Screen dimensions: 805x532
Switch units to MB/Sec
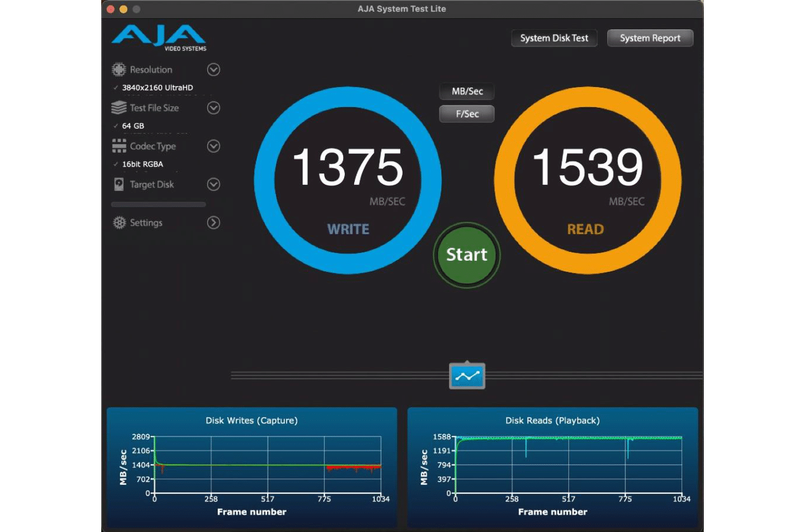coord(467,91)
